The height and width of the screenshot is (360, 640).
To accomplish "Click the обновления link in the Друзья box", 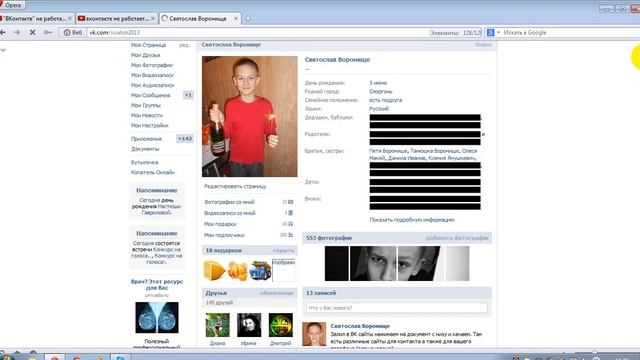I will click(x=276, y=293).
